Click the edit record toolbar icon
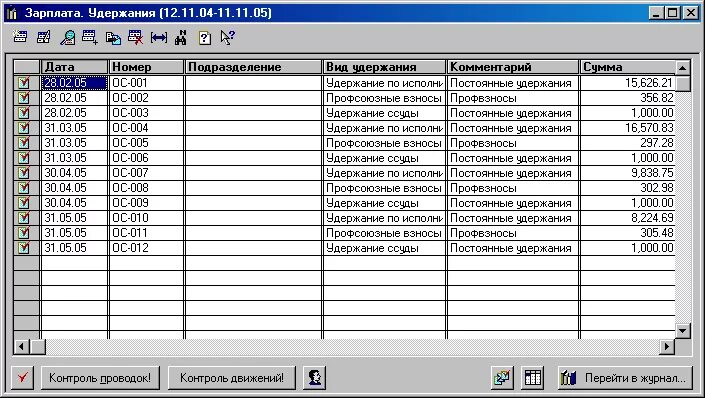 44,37
